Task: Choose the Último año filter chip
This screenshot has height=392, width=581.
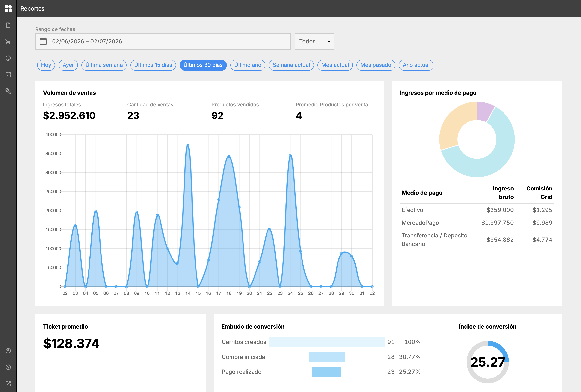Action: click(x=247, y=65)
